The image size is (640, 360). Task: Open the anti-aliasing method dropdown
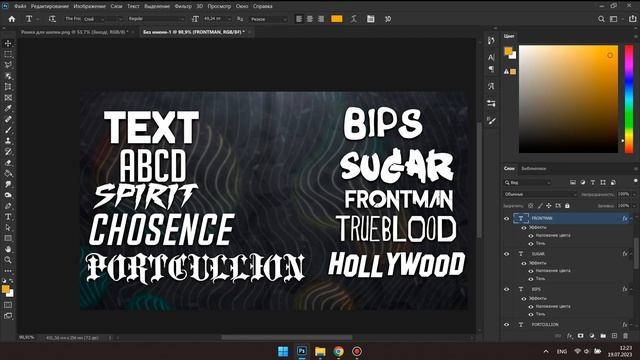tap(268, 19)
